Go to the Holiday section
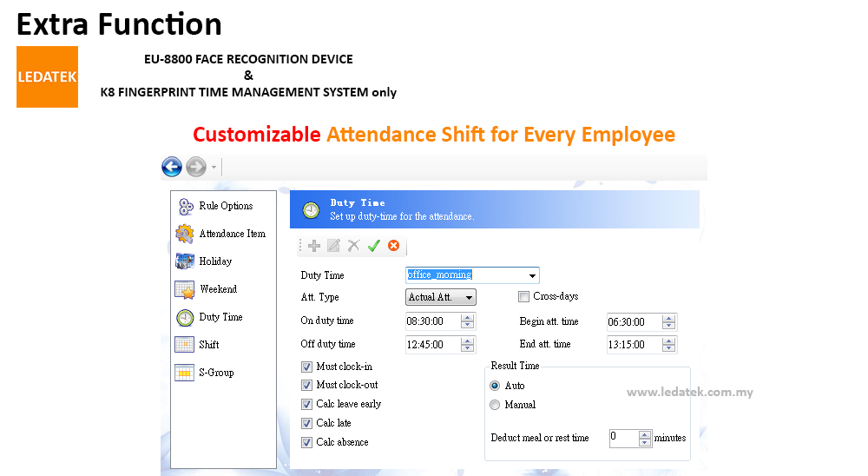This screenshot has width=868, height=476. (x=215, y=261)
